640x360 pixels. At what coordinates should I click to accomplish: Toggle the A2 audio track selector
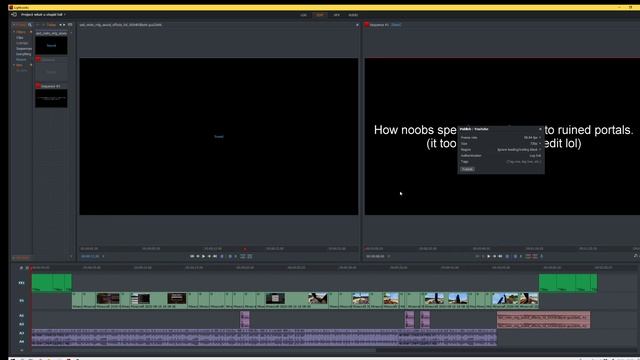click(21, 324)
